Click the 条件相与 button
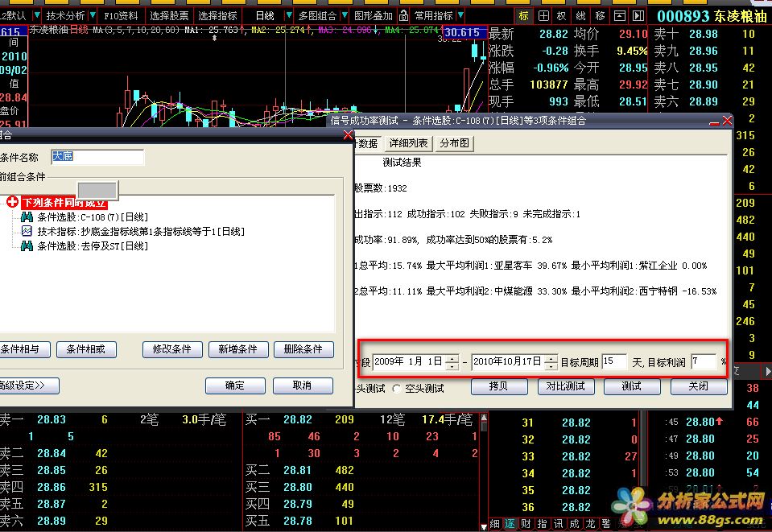This screenshot has height=532, width=772. click(23, 349)
